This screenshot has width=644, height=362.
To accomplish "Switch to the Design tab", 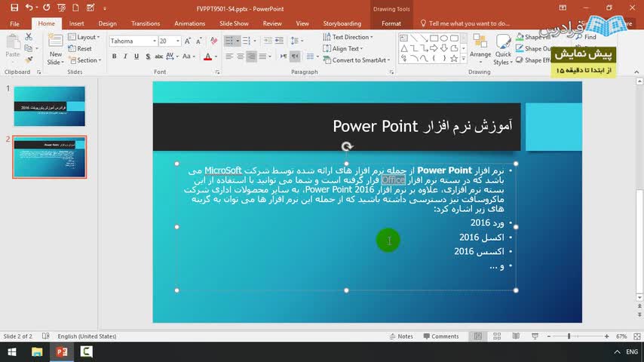I will (x=107, y=23).
